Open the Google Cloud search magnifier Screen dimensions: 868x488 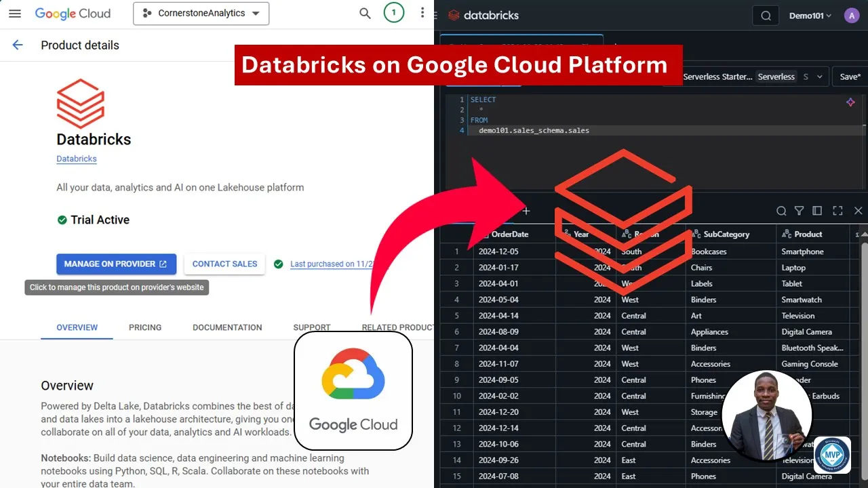click(365, 14)
